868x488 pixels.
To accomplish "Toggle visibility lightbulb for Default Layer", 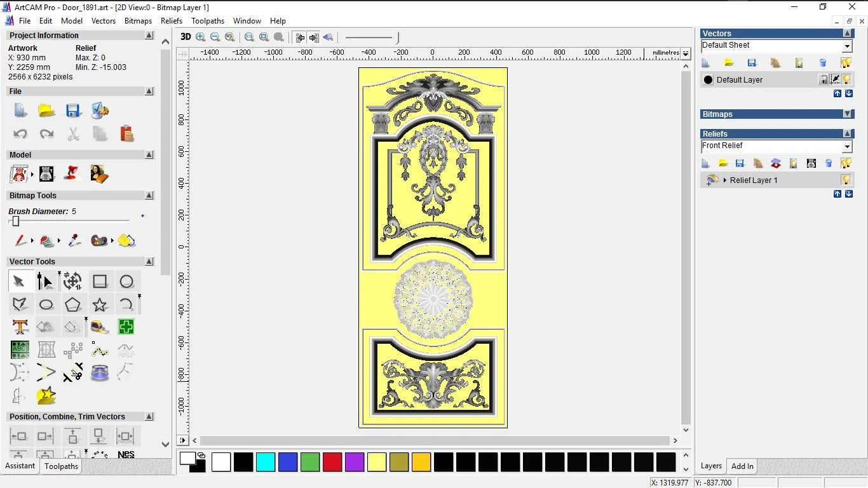I will pyautogui.click(x=846, y=79).
